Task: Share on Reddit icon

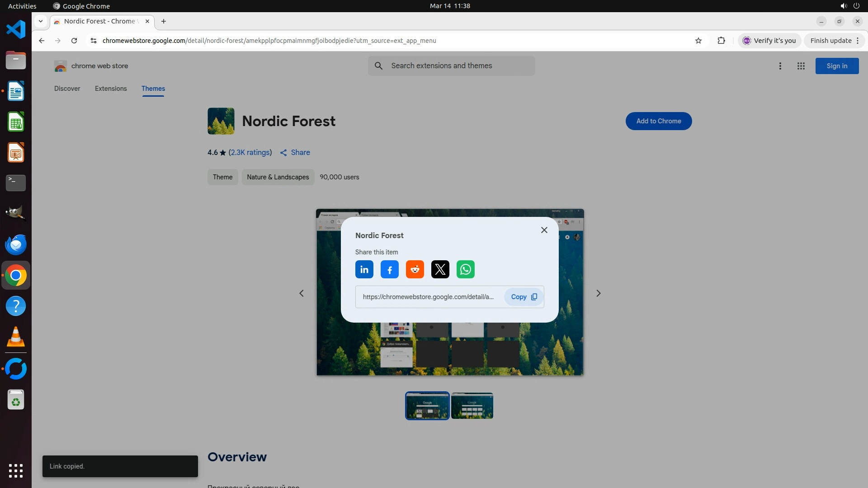Action: pyautogui.click(x=415, y=270)
